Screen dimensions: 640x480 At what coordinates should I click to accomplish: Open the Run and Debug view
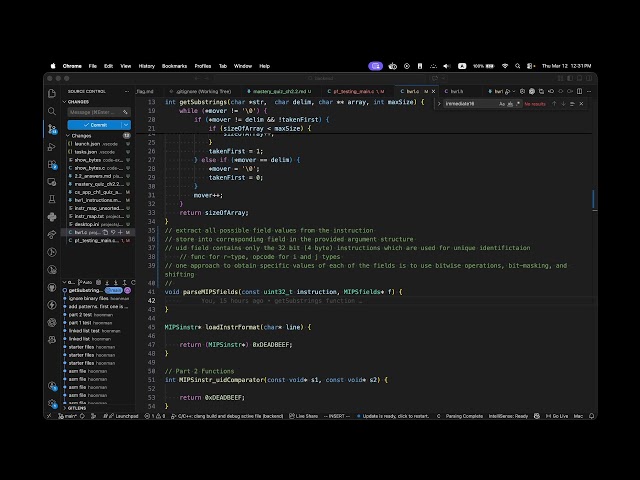[52, 147]
